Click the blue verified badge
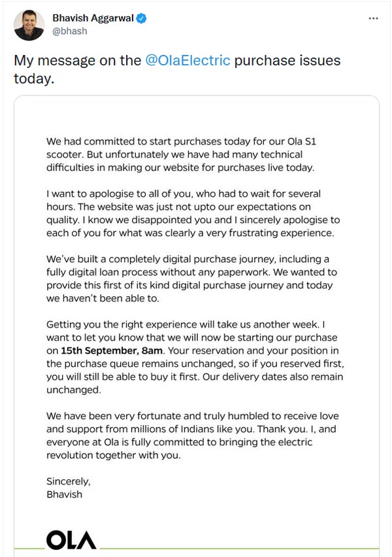Image resolution: width=392 pixels, height=557 pixels. (x=142, y=20)
